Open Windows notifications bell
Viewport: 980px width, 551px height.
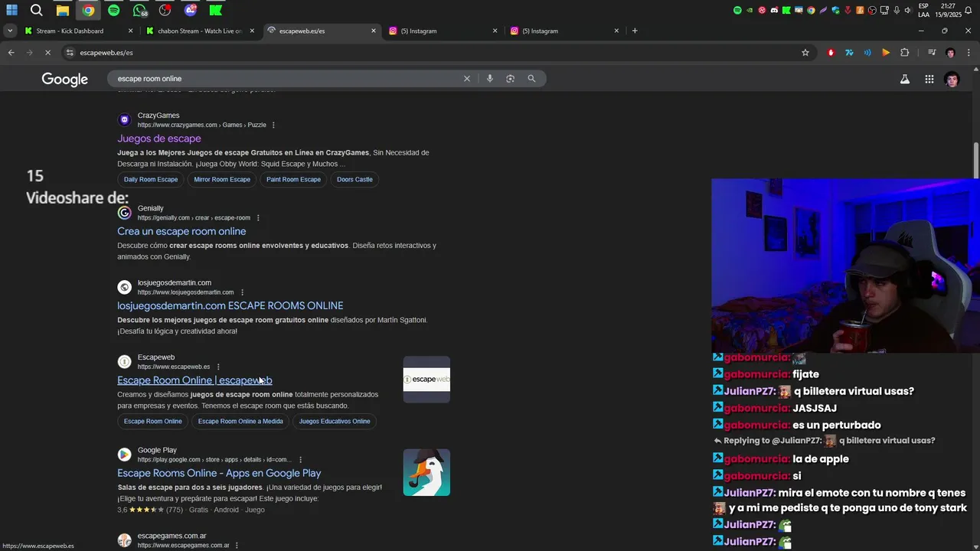point(968,10)
